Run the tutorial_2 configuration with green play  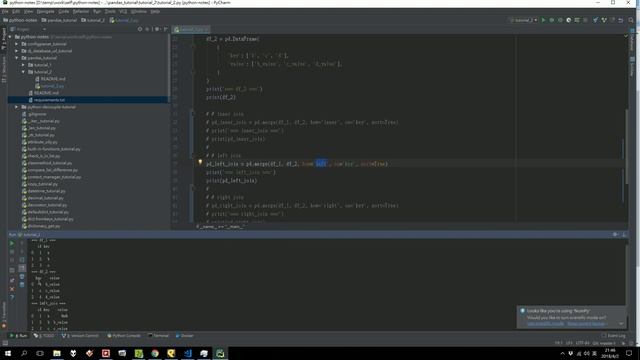pyautogui.click(x=543, y=20)
